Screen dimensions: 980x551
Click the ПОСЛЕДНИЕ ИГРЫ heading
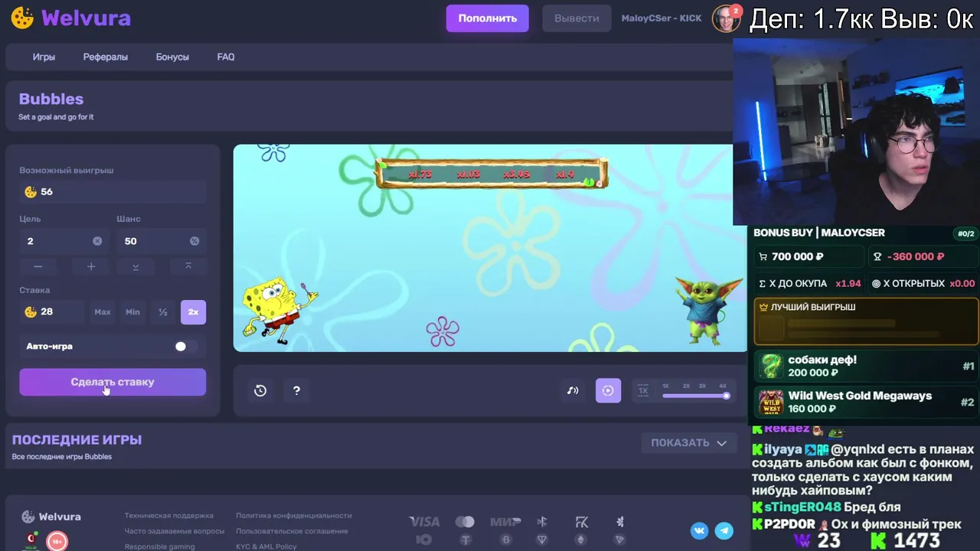77,440
